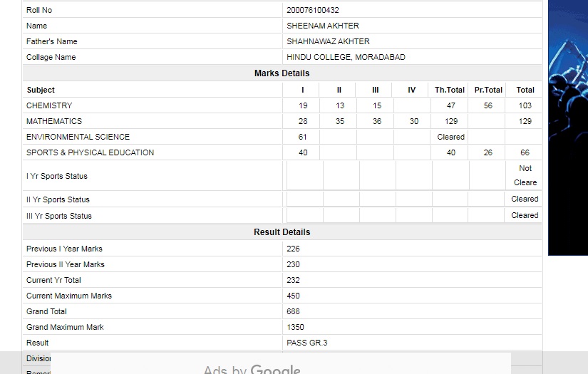Click Current Maximum Marks value 450
The width and height of the screenshot is (588, 374).
point(293,296)
